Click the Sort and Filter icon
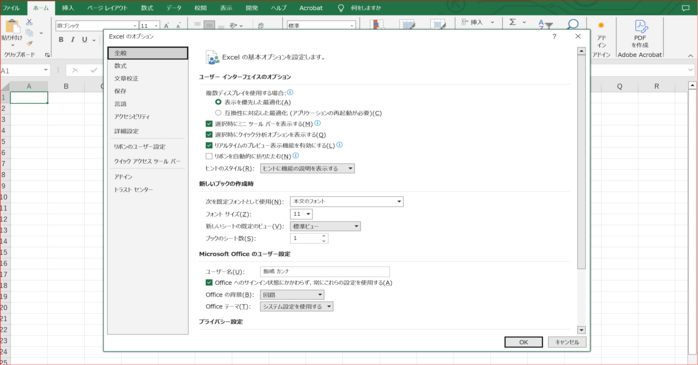Image resolution: width=698 pixels, height=365 pixels. click(545, 24)
